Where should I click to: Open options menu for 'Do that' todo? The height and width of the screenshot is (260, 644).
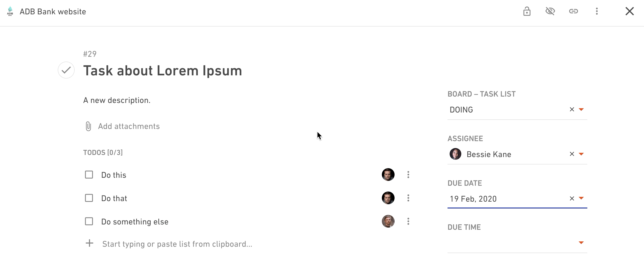point(408,198)
